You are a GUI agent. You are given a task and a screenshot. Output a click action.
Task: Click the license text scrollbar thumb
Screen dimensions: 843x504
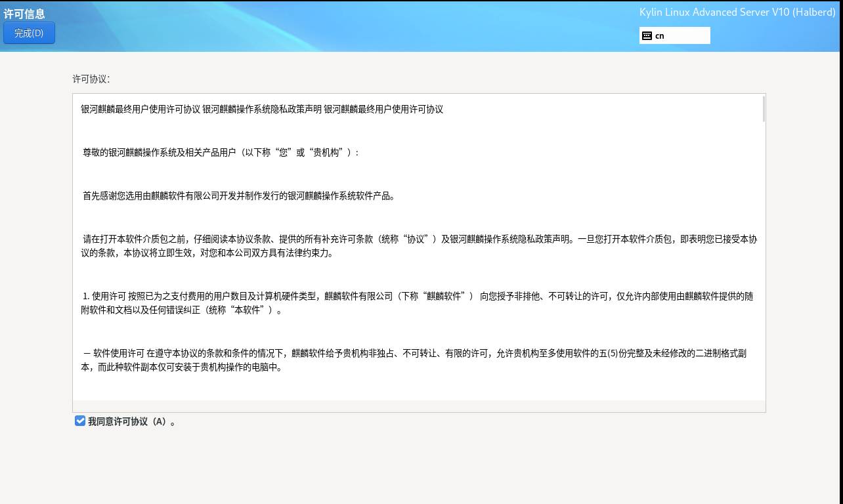[763, 109]
